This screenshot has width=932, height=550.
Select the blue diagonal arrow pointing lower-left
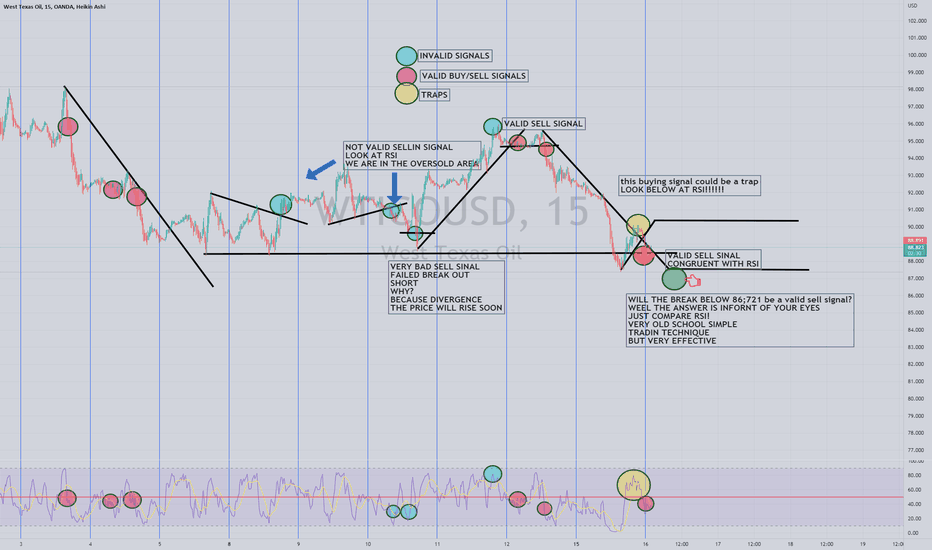[321, 169]
